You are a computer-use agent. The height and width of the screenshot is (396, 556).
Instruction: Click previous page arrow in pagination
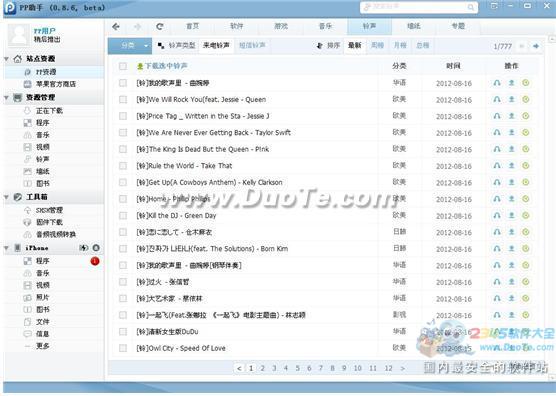(x=239, y=368)
